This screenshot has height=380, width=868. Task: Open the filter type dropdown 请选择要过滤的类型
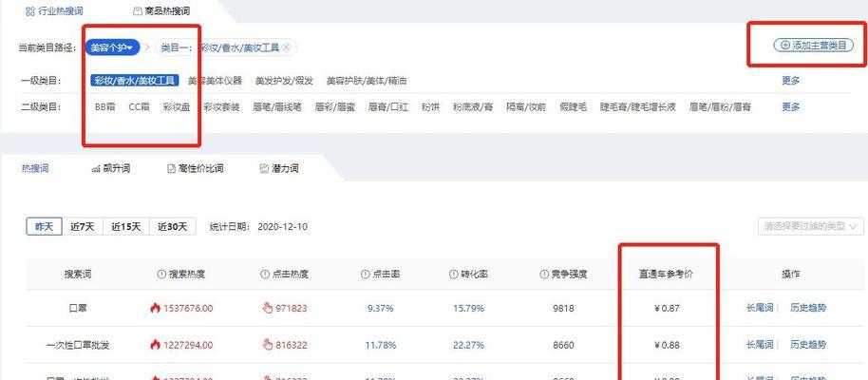click(x=810, y=226)
